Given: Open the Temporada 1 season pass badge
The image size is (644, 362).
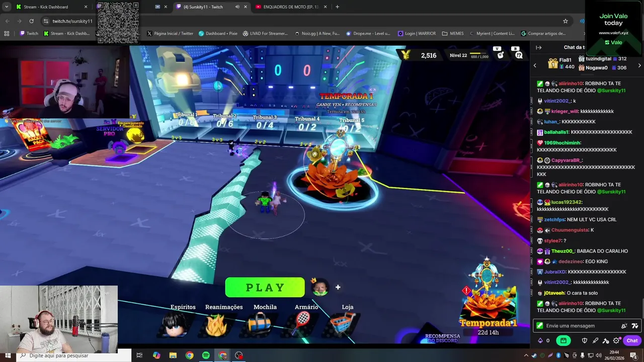Looking at the screenshot, I should coord(488,297).
